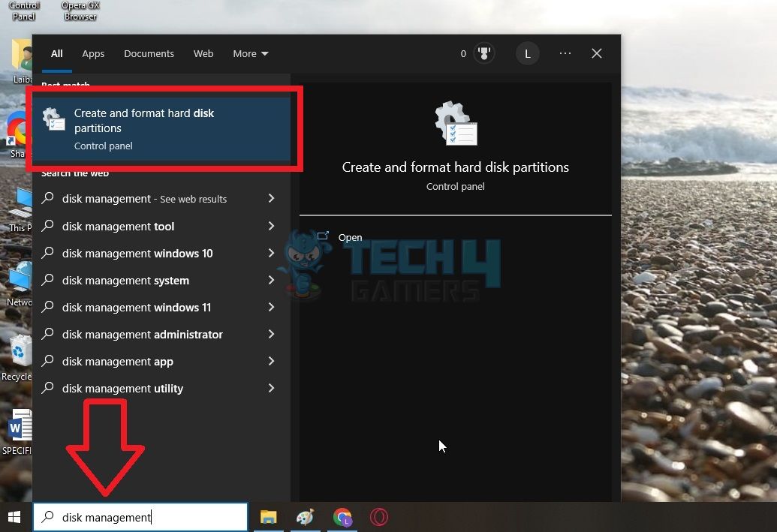Expand 'disk management tool' suggestion arrow

coord(271,226)
